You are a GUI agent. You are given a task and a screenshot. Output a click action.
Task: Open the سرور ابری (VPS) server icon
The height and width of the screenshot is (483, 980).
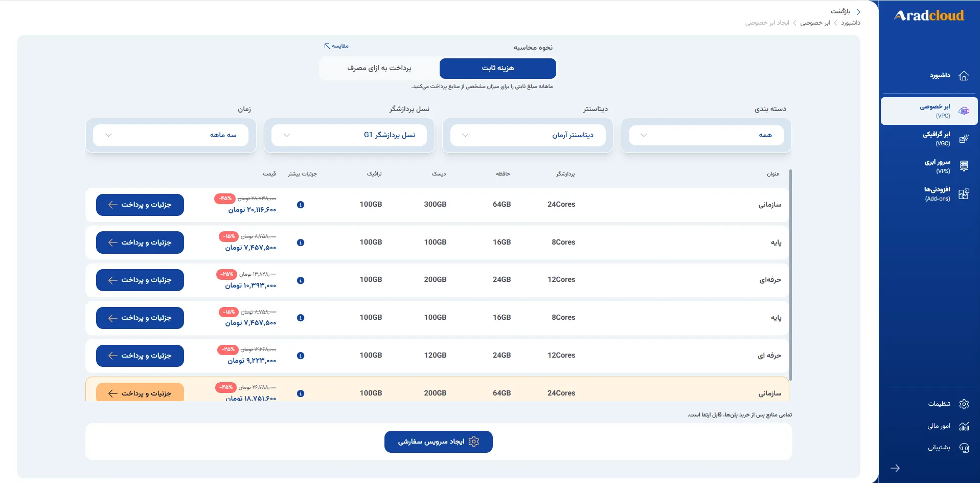964,166
